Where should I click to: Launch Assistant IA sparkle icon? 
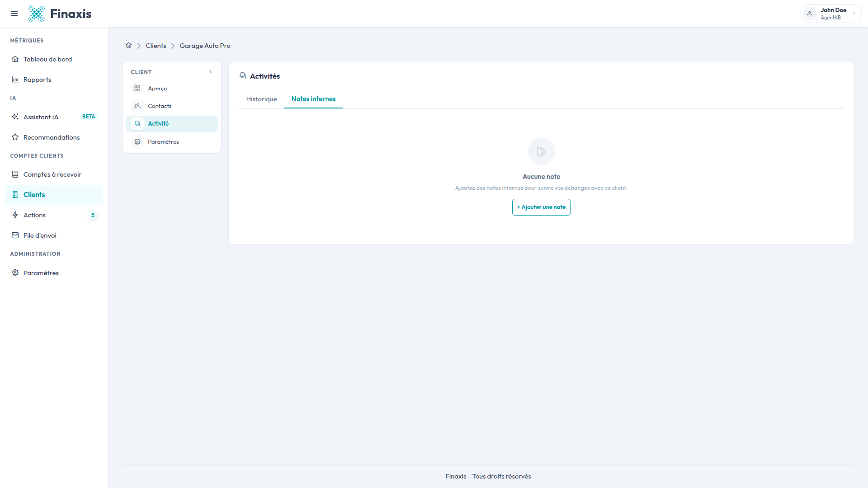[15, 117]
